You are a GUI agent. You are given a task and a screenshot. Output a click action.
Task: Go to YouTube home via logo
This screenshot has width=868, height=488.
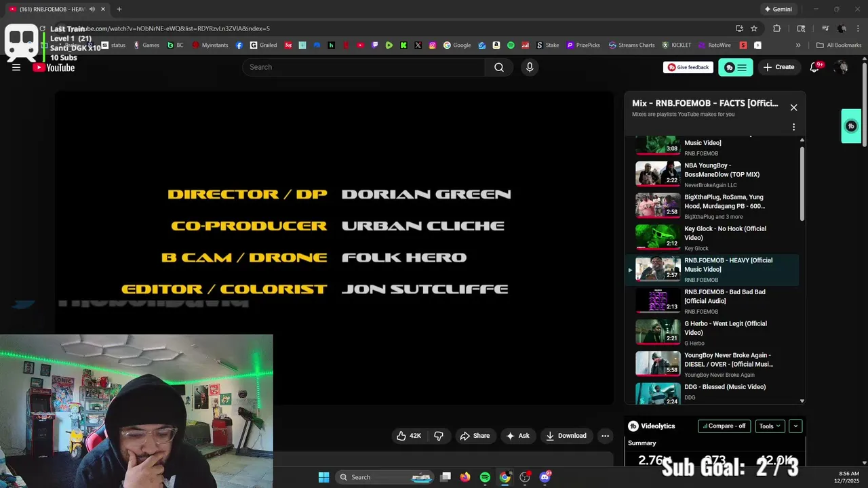pos(54,67)
